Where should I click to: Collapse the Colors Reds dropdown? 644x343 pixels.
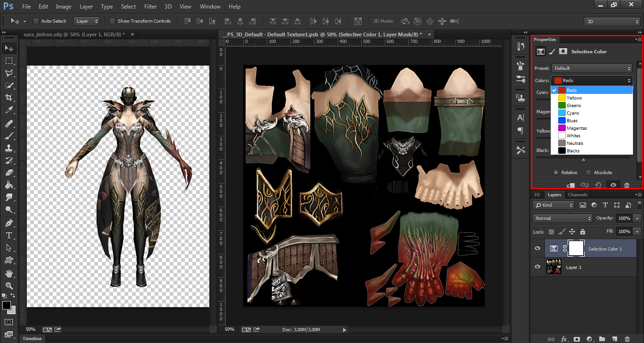click(592, 81)
